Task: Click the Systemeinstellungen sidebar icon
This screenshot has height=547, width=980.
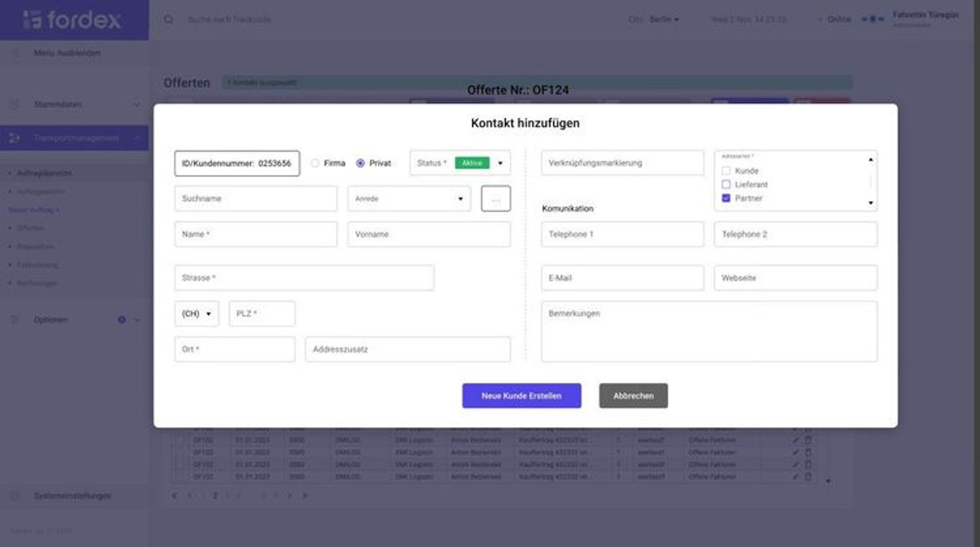Action: [15, 496]
